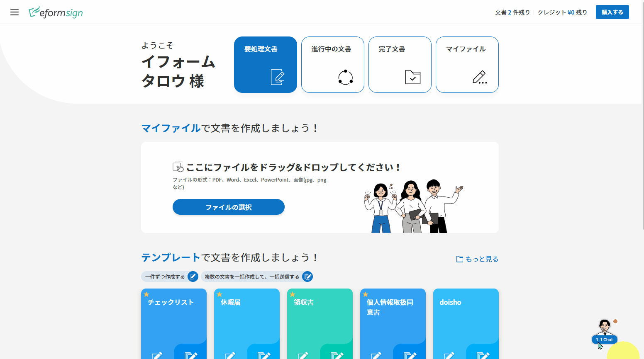
Task: Click the bulk-create-and-send edit icon
Action: click(x=307, y=277)
